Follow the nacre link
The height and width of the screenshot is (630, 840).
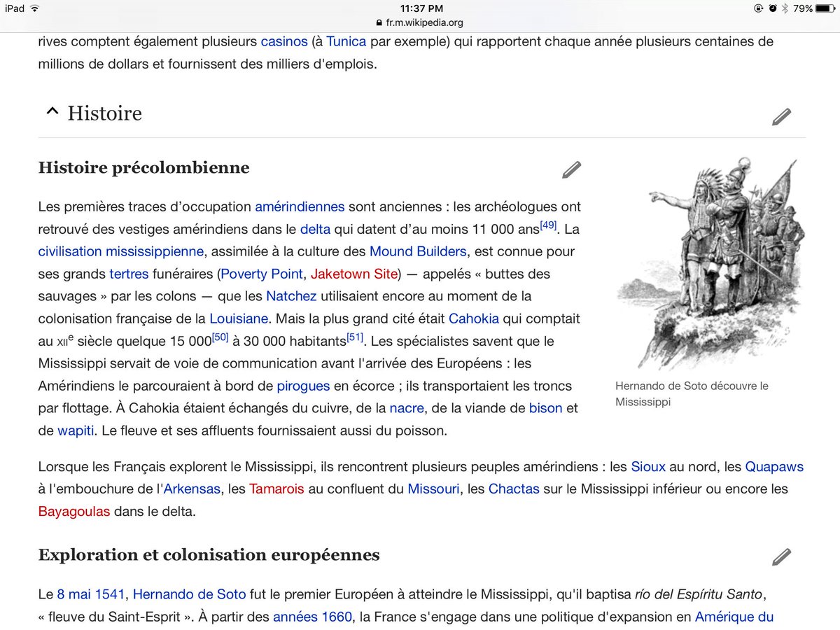[407, 408]
